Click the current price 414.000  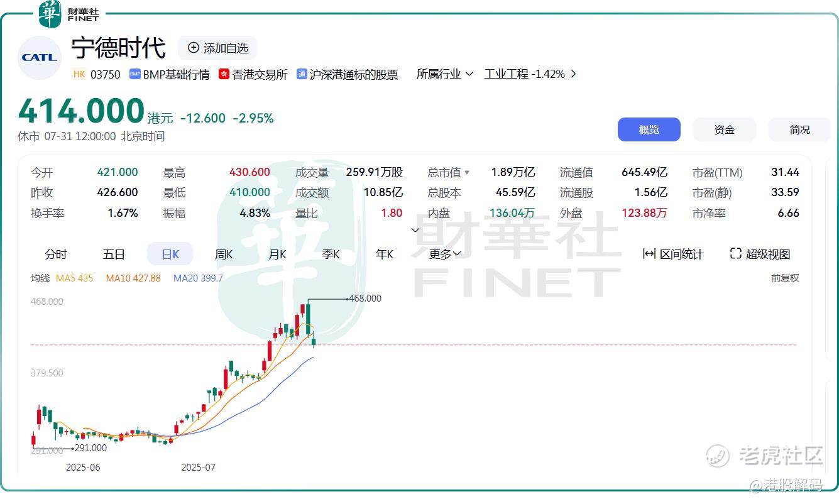[x=81, y=111]
